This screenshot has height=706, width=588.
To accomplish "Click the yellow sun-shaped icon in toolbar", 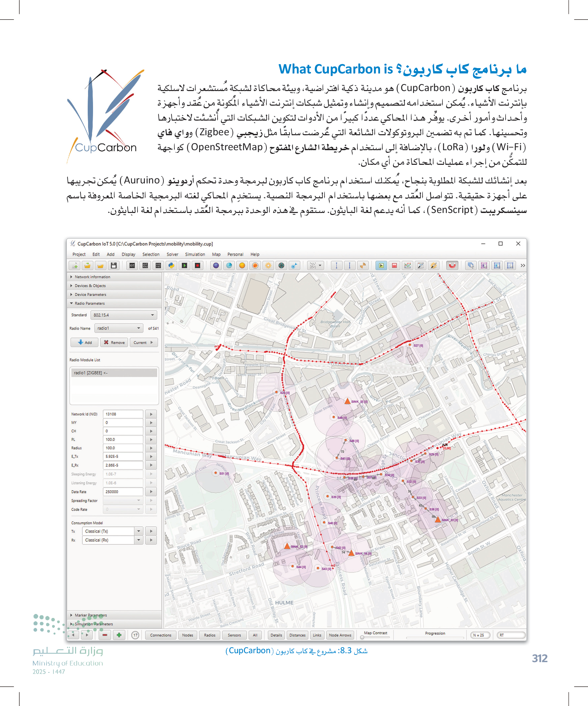I will [268, 265].
